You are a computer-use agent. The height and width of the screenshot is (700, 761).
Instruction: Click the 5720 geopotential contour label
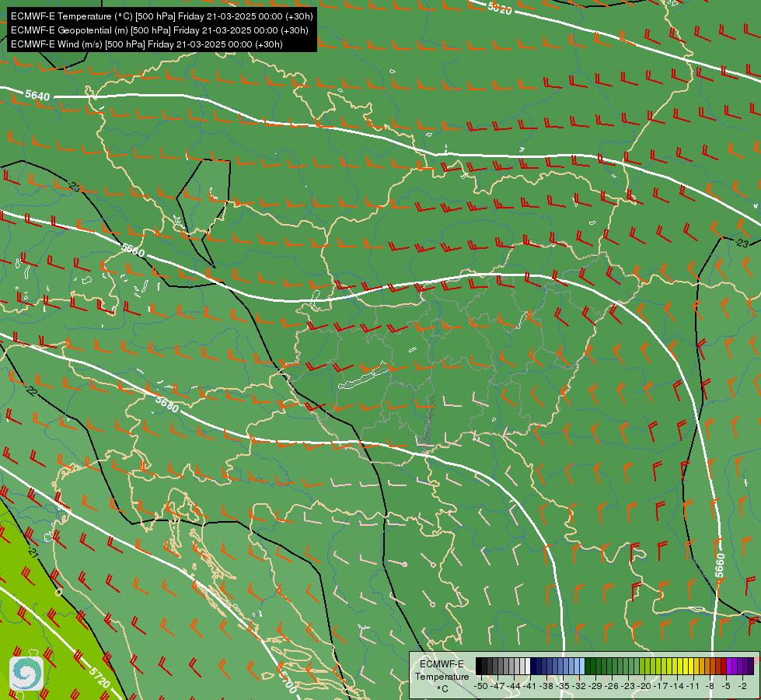coord(99,677)
